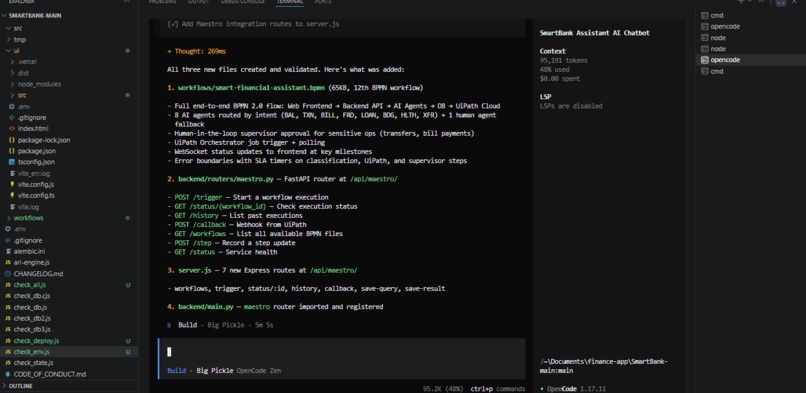Click the '3. server.js' heading line
The height and width of the screenshot is (393, 806).
[262, 270]
